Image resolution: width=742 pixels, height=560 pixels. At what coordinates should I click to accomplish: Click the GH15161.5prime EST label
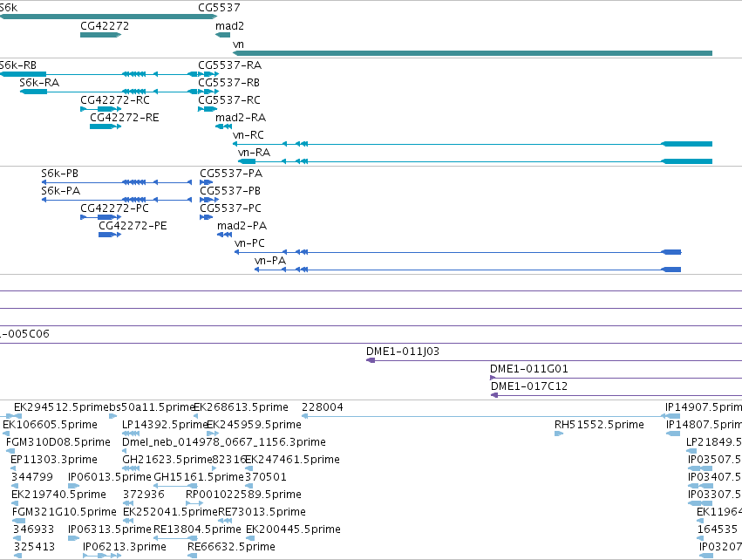pos(199,477)
